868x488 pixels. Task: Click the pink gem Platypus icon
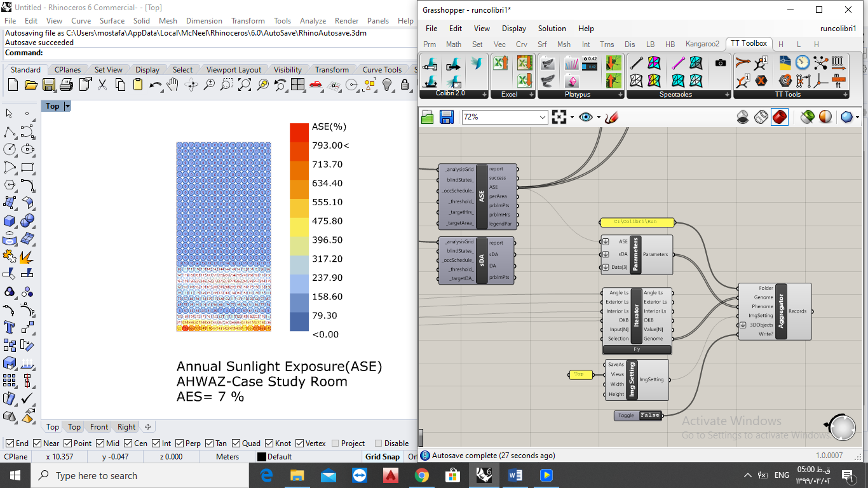(573, 80)
